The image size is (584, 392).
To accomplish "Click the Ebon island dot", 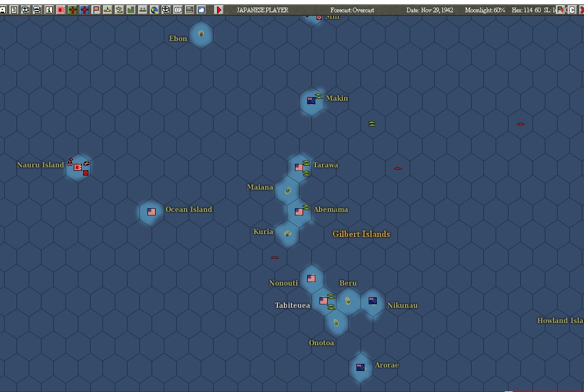I will [201, 34].
